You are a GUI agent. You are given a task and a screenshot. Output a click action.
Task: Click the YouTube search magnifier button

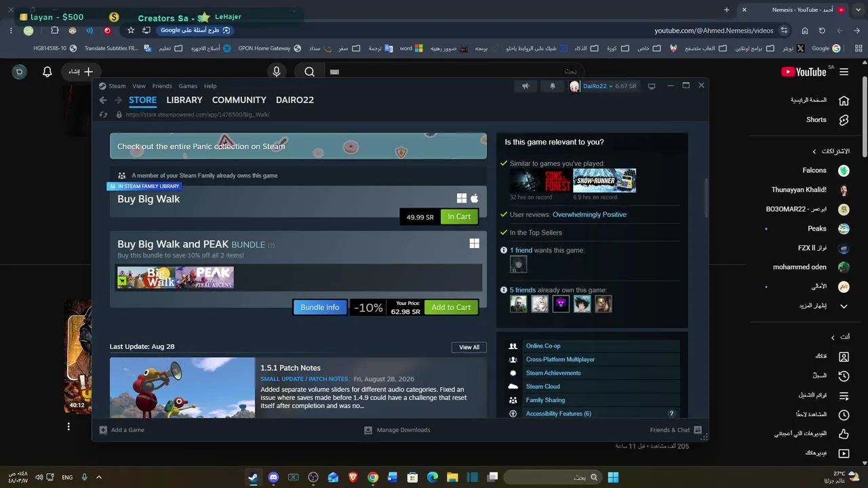pyautogui.click(x=310, y=71)
